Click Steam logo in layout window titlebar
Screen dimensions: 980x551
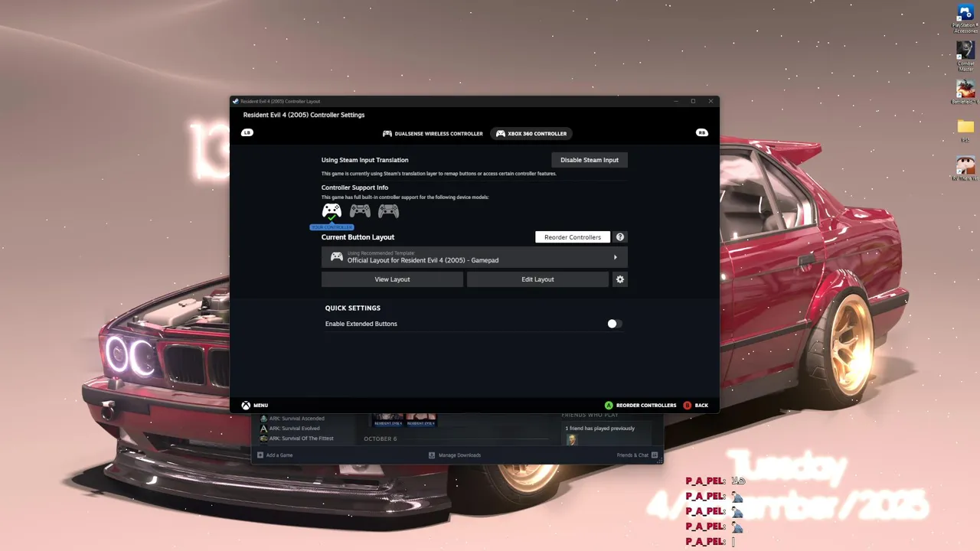coord(236,101)
